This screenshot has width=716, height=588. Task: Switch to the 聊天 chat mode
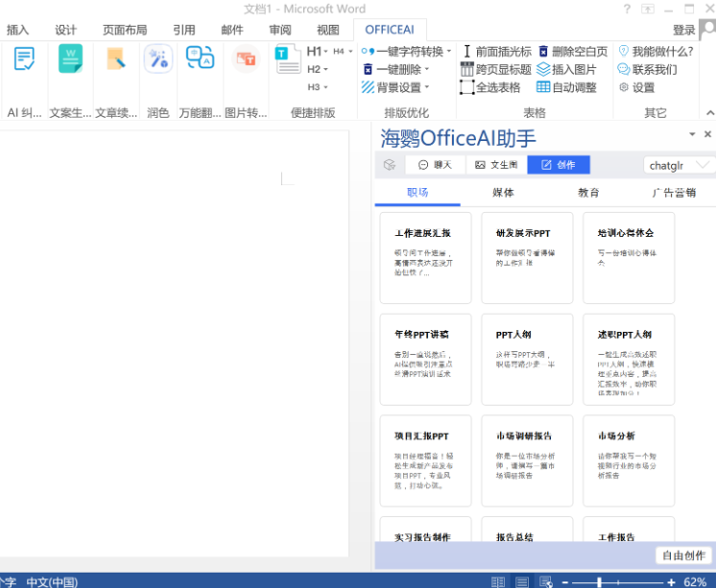point(435,165)
